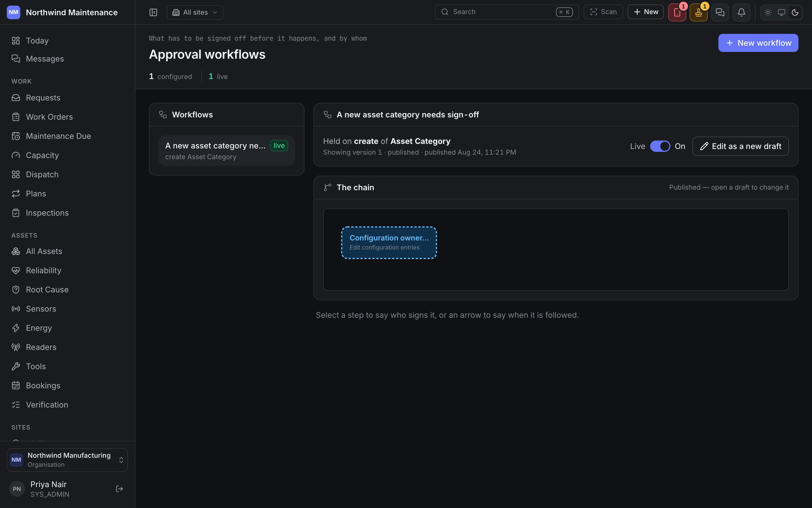The image size is (812, 508).
Task: Click the Workflows panel header icon
Action: coord(163,115)
